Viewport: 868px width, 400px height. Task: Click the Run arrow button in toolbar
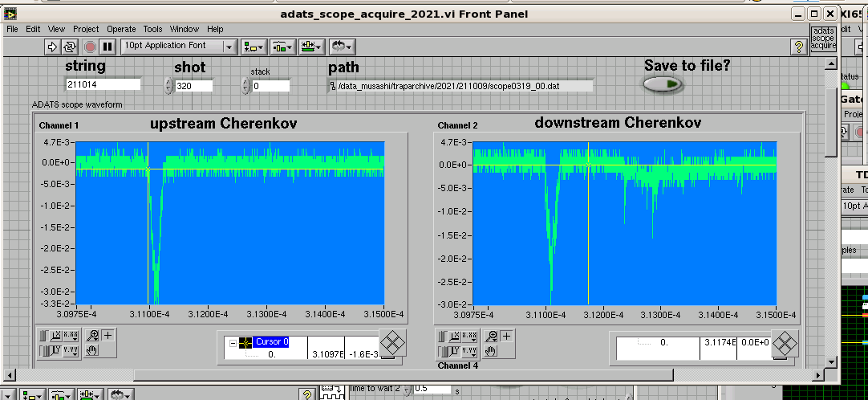(x=53, y=47)
